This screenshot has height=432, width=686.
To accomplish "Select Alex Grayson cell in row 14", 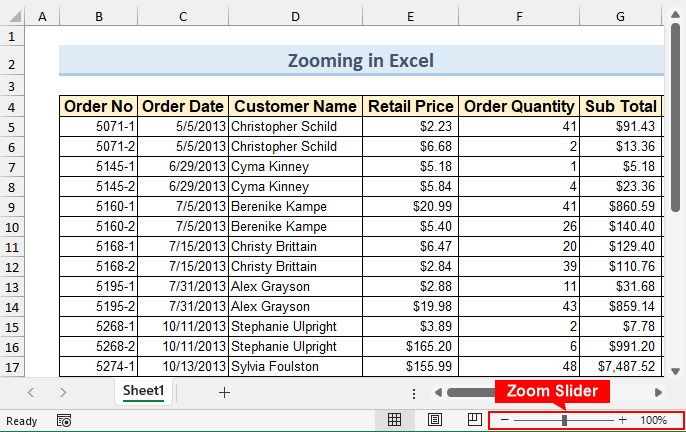I will (295, 306).
